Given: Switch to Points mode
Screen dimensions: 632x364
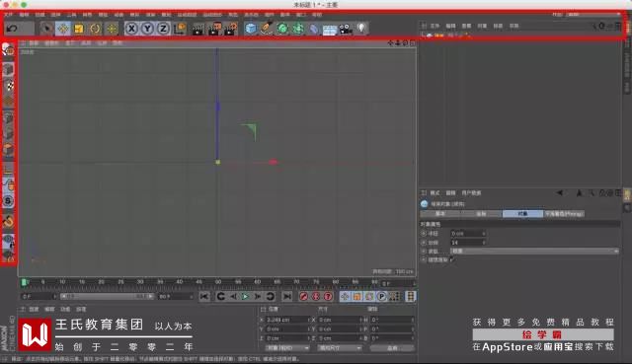Looking at the screenshot, I should click(x=8, y=117).
